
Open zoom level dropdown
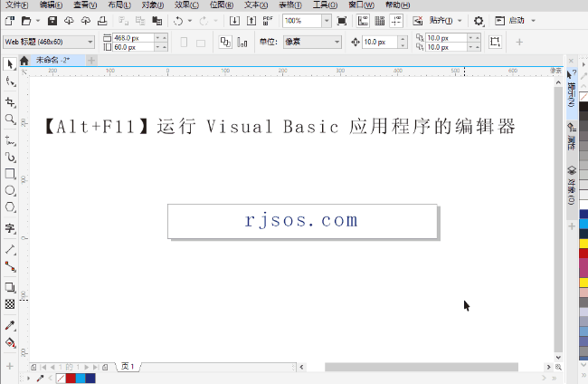(327, 21)
